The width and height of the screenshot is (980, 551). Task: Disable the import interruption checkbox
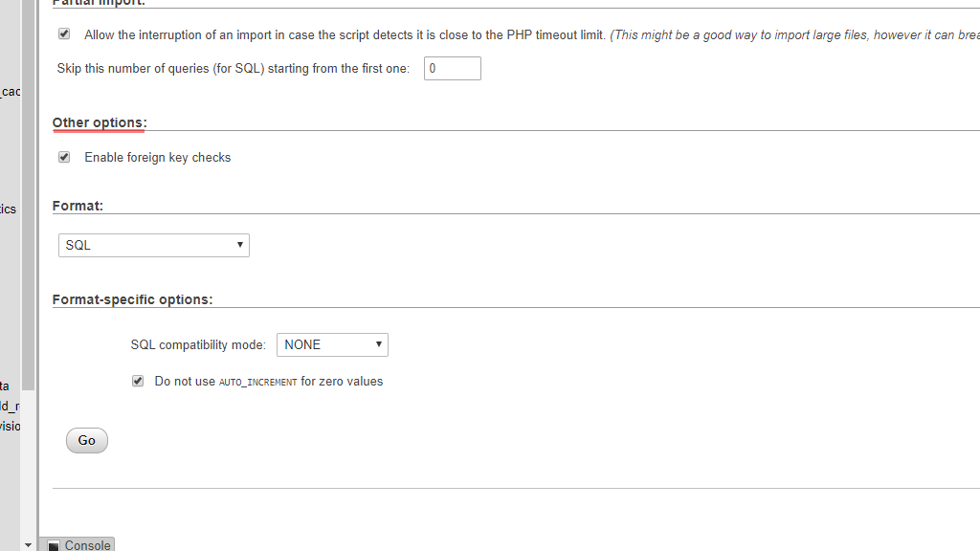(64, 33)
